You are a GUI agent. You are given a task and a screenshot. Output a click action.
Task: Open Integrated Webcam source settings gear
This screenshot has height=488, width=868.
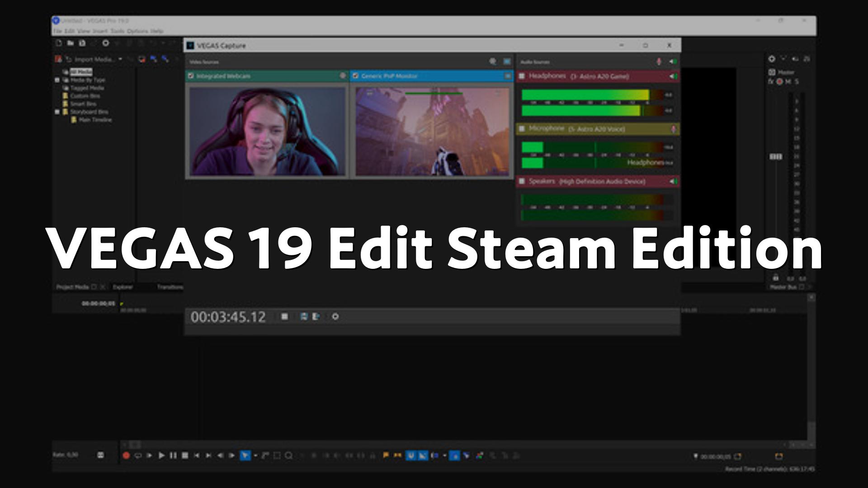[x=343, y=76]
